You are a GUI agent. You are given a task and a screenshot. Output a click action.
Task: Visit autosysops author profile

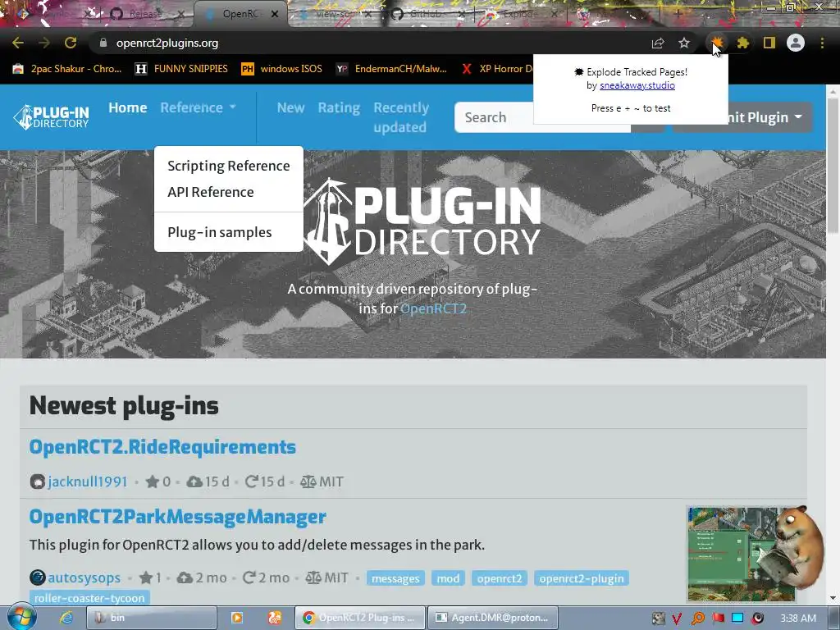(x=84, y=578)
